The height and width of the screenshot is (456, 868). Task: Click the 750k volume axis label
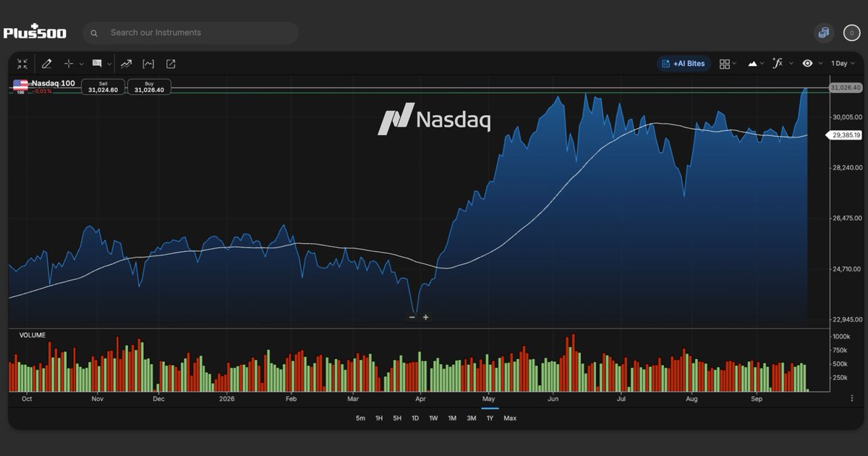(x=839, y=350)
